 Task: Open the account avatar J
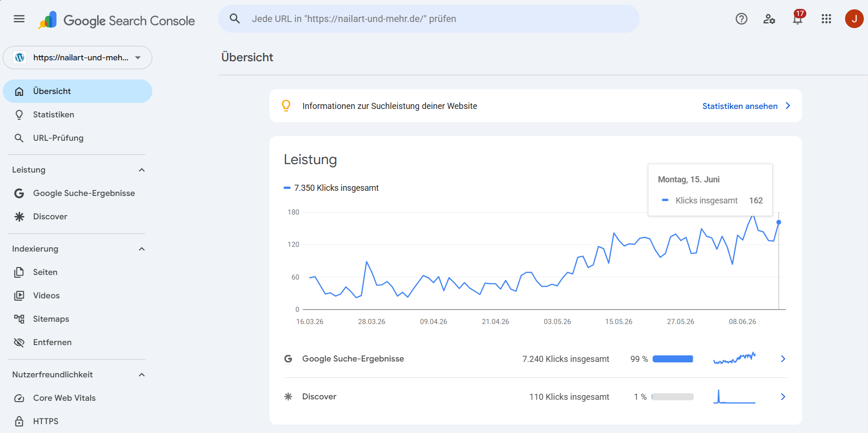point(854,19)
